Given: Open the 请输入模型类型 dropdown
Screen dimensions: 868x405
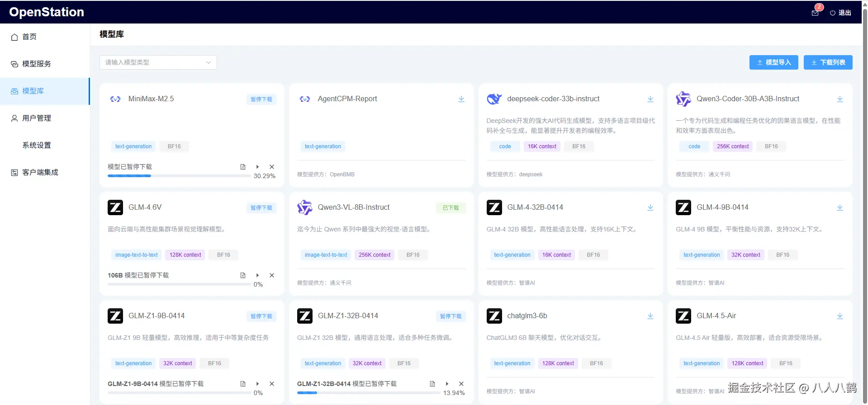Looking at the screenshot, I should tap(158, 62).
